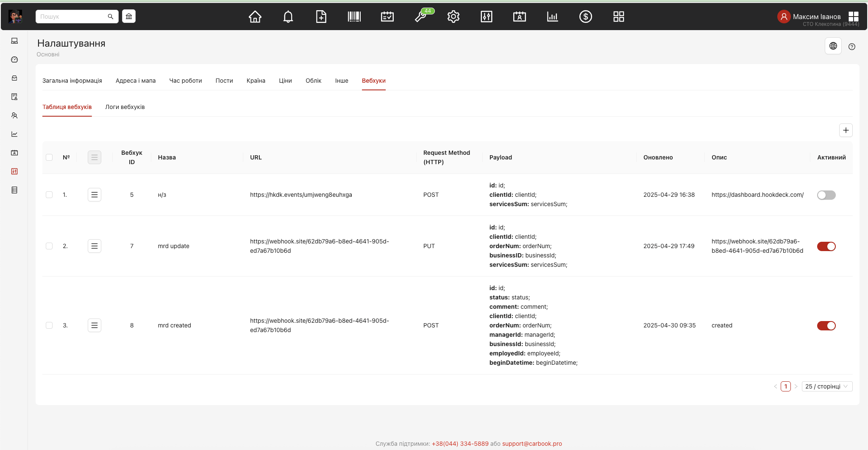Open the wrench icon with 44 badge
The image size is (868, 450).
tap(420, 17)
